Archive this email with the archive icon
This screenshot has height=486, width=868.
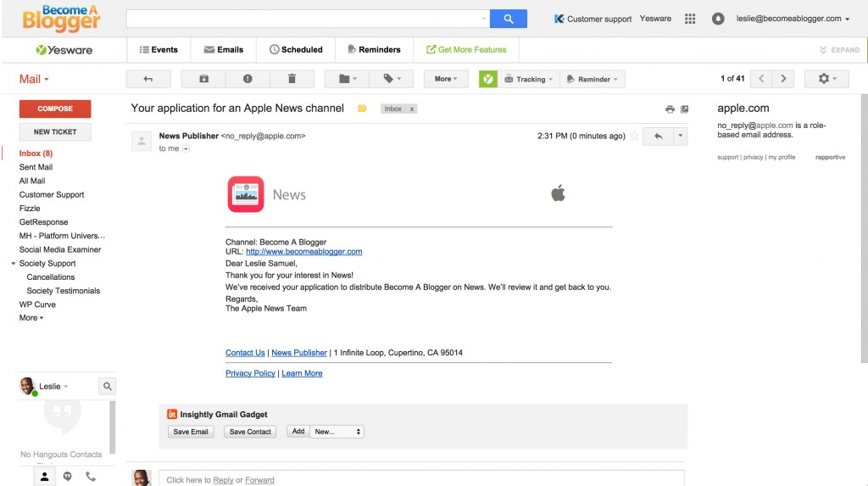tap(203, 79)
